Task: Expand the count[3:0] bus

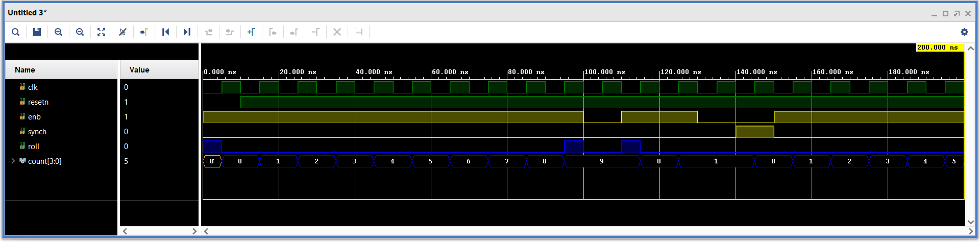Action: point(13,161)
